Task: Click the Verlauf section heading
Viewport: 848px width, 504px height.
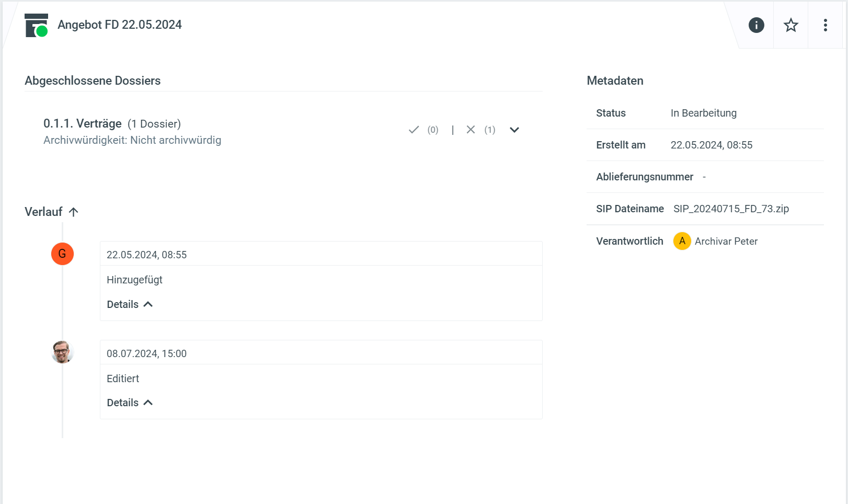Action: pyautogui.click(x=43, y=212)
